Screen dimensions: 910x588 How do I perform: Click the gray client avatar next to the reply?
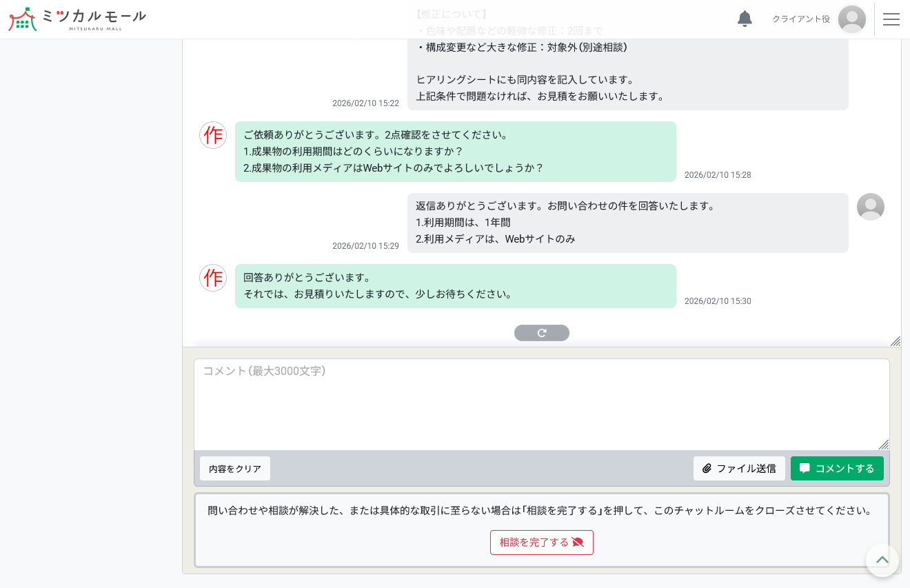coord(871,207)
